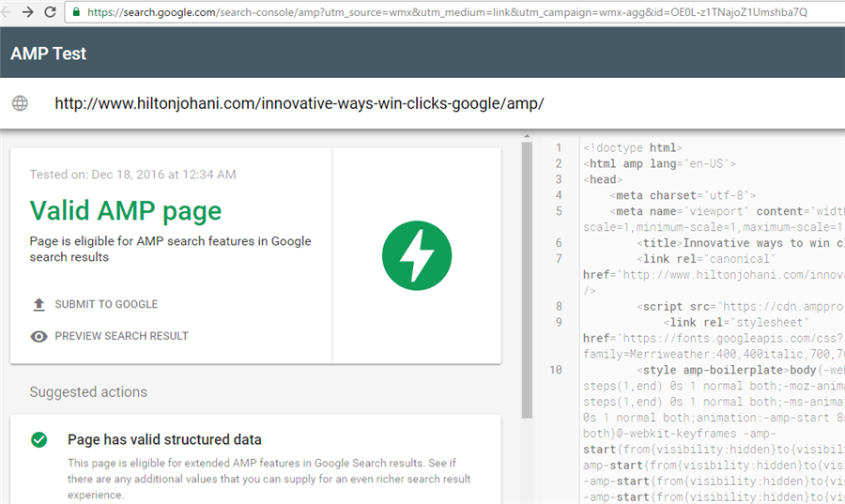Open 'Page has valid structured data' item
Image resolution: width=845 pixels, height=504 pixels.
tap(164, 439)
